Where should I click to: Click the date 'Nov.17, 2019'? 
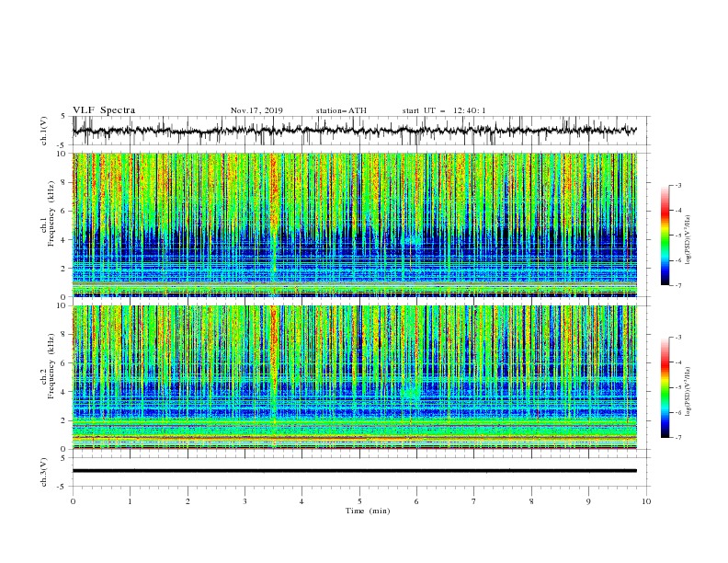click(256, 110)
